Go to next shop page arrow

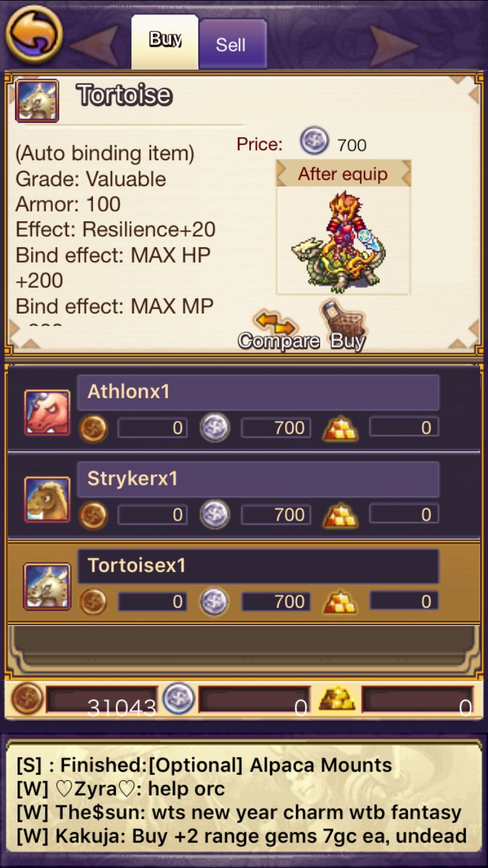394,45
